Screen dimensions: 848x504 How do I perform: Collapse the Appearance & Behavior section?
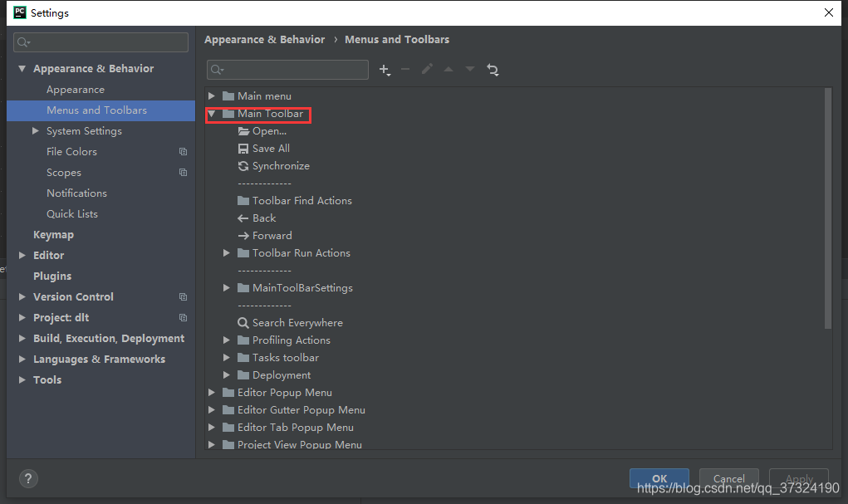(x=22, y=69)
